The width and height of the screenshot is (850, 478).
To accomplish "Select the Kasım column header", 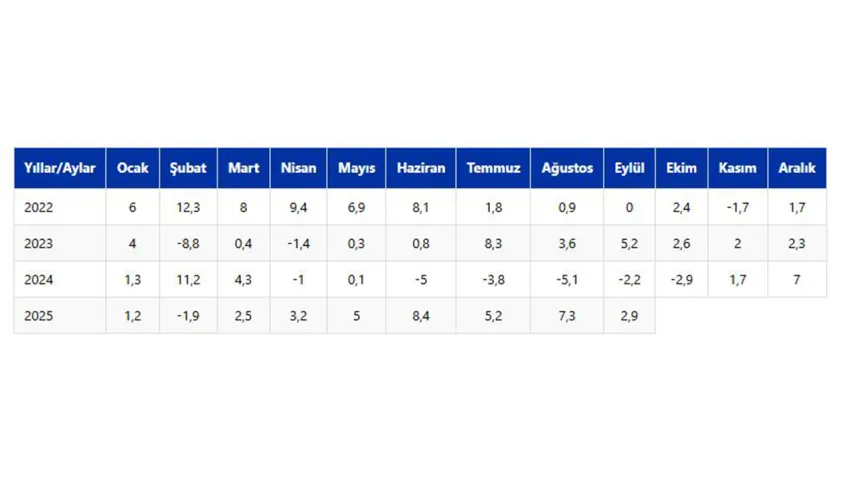I will point(737,168).
